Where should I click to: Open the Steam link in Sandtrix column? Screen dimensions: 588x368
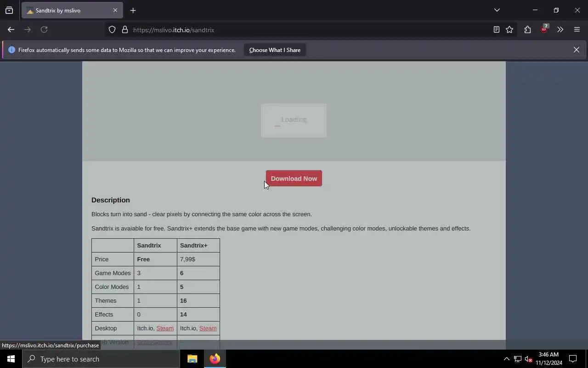(165, 328)
